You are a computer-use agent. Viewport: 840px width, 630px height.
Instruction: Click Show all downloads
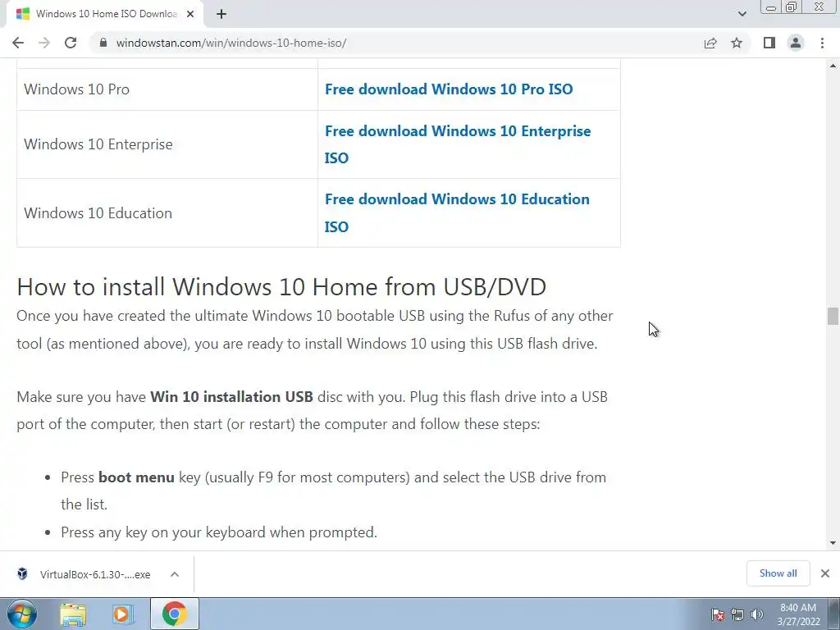click(778, 573)
